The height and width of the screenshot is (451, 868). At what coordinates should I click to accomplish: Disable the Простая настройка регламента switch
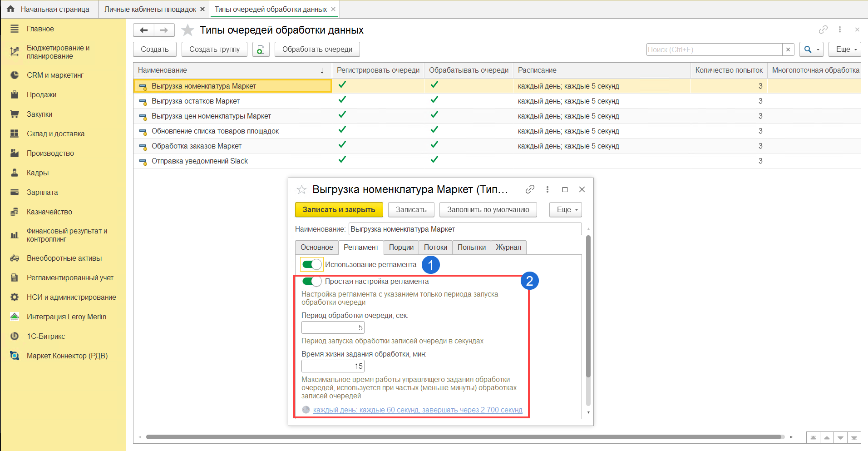[312, 281]
